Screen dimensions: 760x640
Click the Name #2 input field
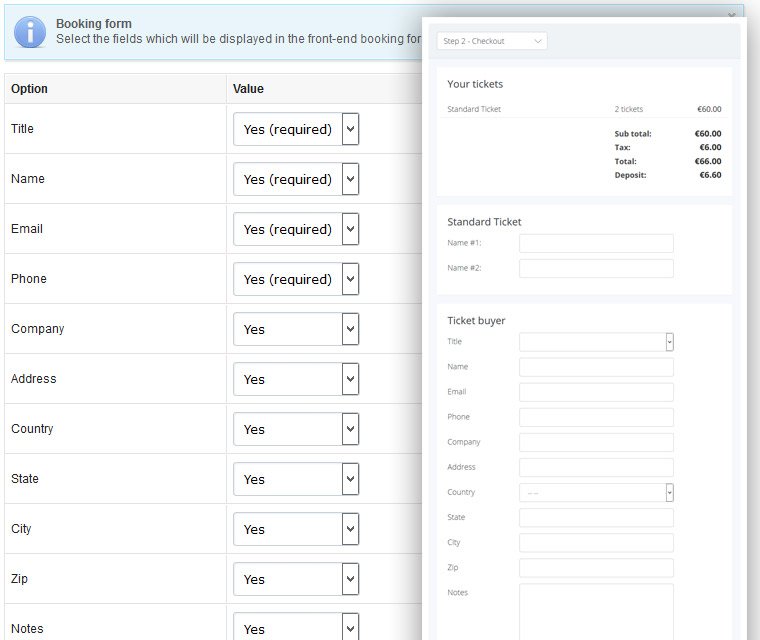(x=596, y=268)
